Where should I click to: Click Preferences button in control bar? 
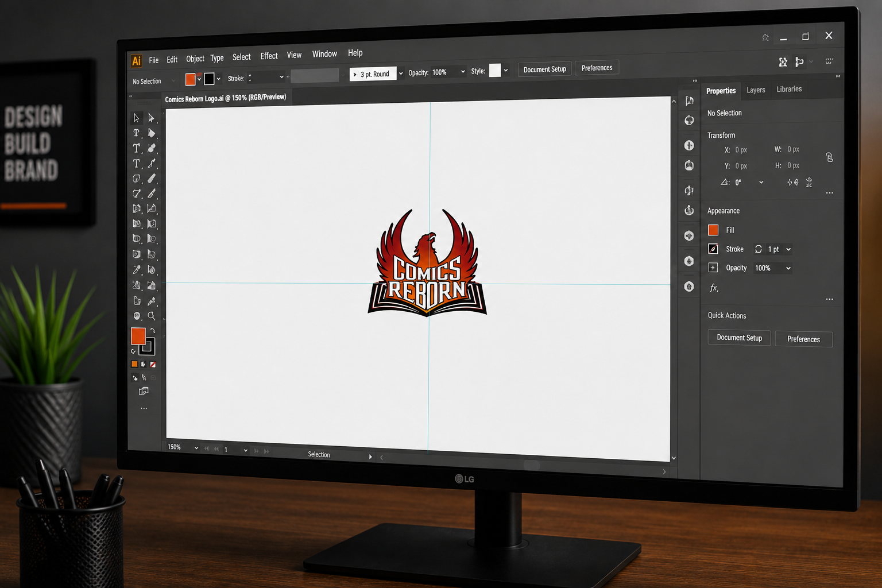[597, 68]
